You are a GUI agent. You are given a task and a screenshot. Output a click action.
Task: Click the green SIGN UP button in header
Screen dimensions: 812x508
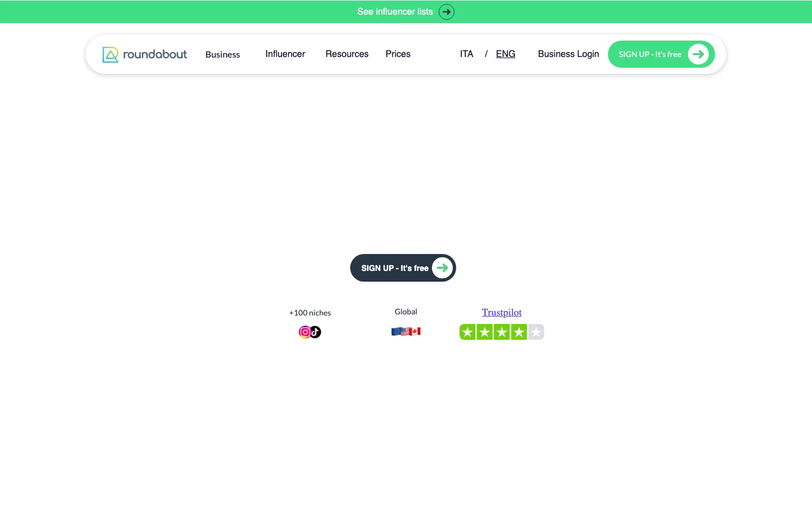click(x=661, y=54)
